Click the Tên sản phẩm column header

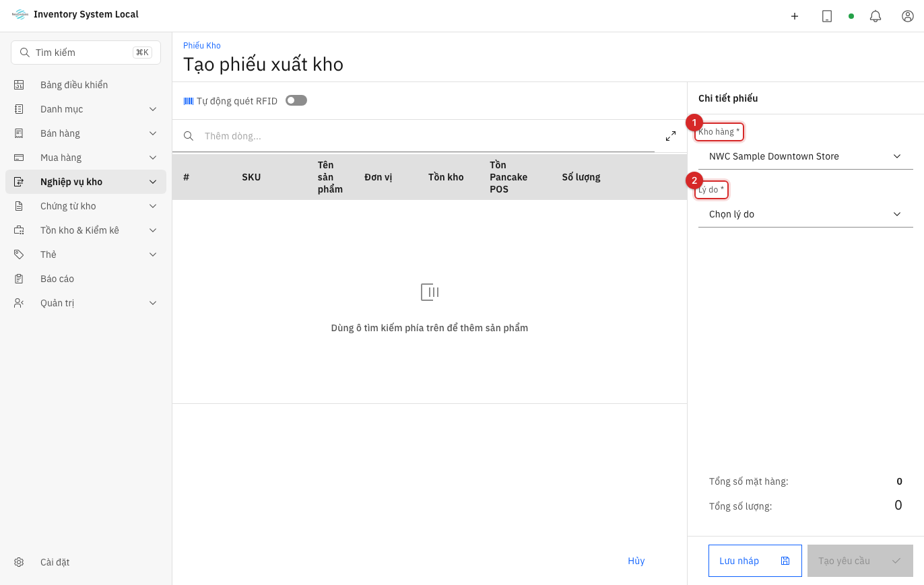click(330, 177)
